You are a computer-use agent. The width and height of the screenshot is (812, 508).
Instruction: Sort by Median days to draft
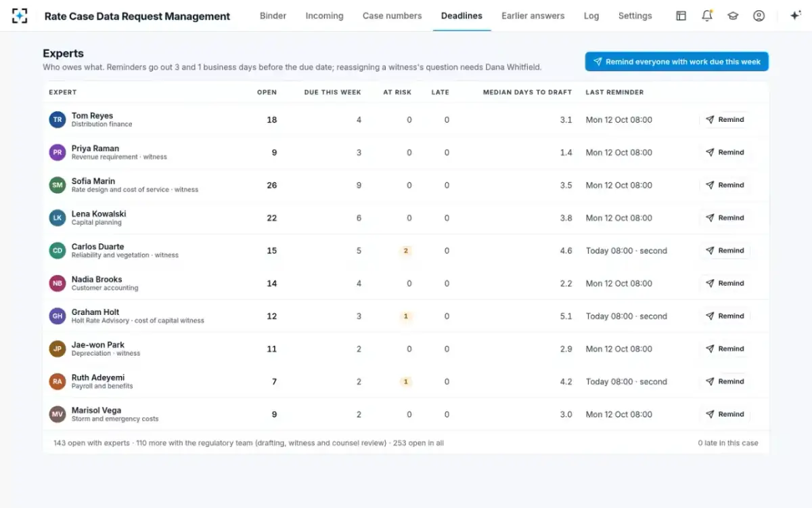pos(527,92)
